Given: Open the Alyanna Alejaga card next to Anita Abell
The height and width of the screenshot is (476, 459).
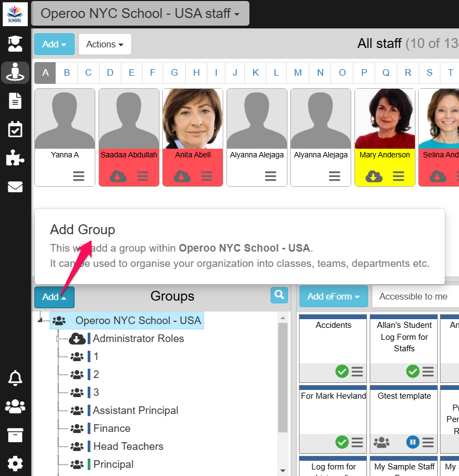Looking at the screenshot, I should pos(257,138).
